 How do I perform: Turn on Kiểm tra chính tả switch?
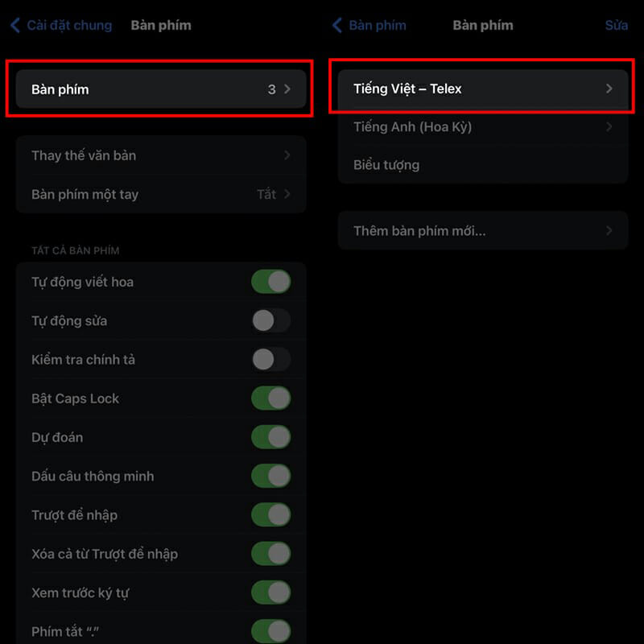[270, 360]
